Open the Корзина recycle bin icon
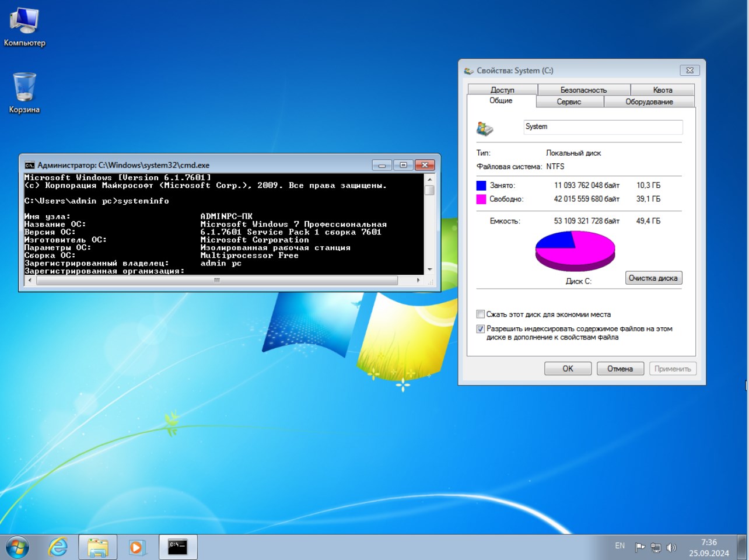749x560 pixels. (24, 87)
